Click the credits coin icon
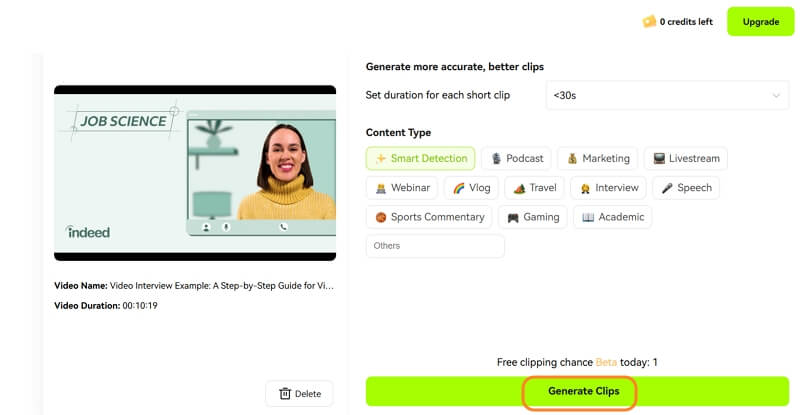This screenshot has height=415, width=800. tap(649, 21)
